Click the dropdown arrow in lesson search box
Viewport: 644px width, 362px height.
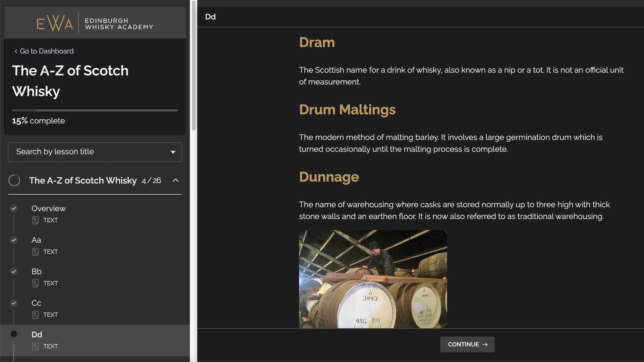coord(173,152)
